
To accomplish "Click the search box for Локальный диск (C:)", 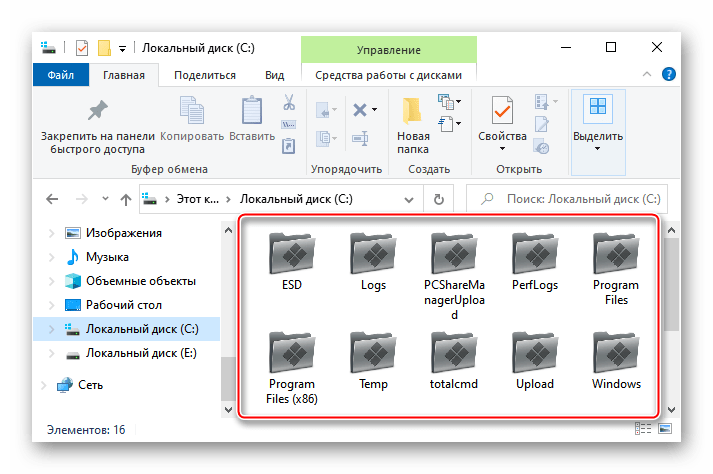I will coord(567,199).
